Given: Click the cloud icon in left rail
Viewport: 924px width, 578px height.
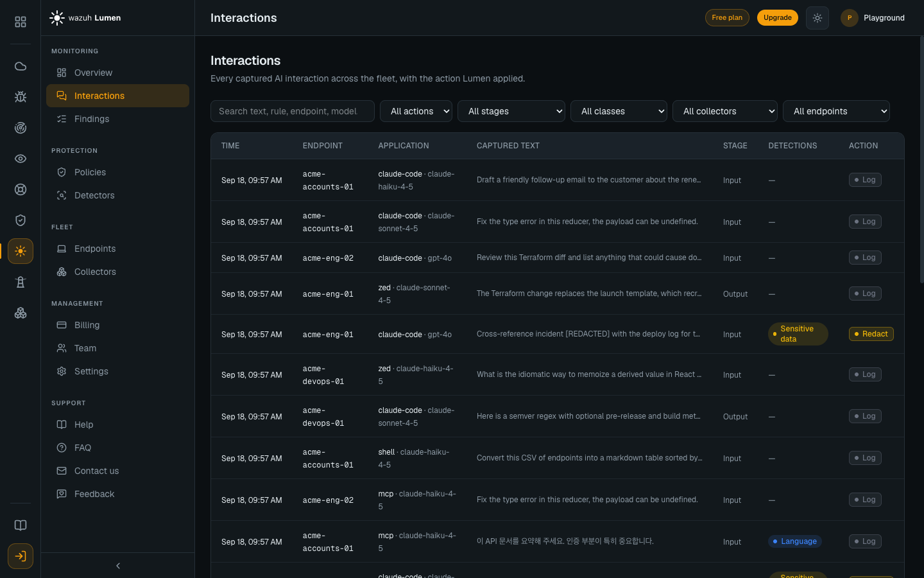Looking at the screenshot, I should click(x=21, y=66).
